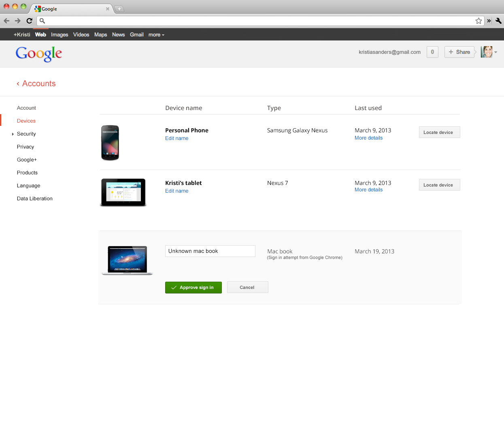The image size is (504, 431).
Task: Edit name of Personal Phone
Action: (177, 138)
